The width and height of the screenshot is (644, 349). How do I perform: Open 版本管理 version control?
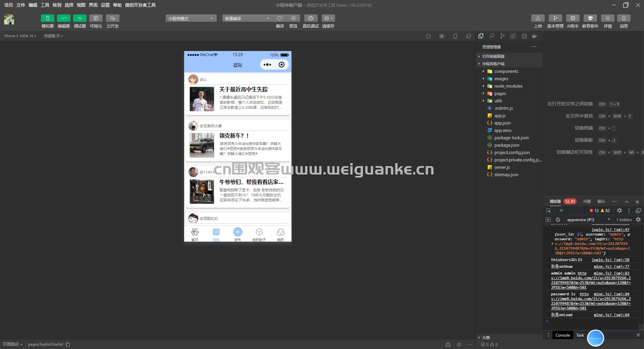coord(555,18)
